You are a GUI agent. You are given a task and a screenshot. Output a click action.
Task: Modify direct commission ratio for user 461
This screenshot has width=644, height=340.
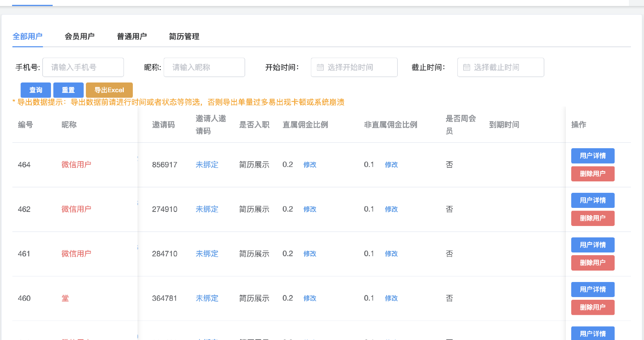(310, 254)
